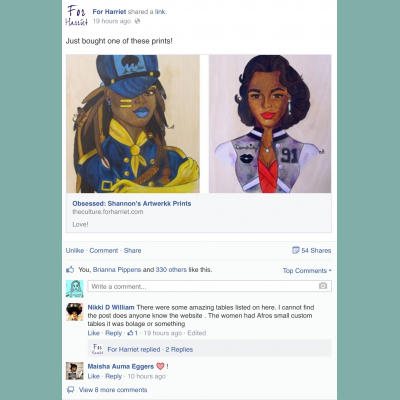Click For Harriet small reply logo

97,349
